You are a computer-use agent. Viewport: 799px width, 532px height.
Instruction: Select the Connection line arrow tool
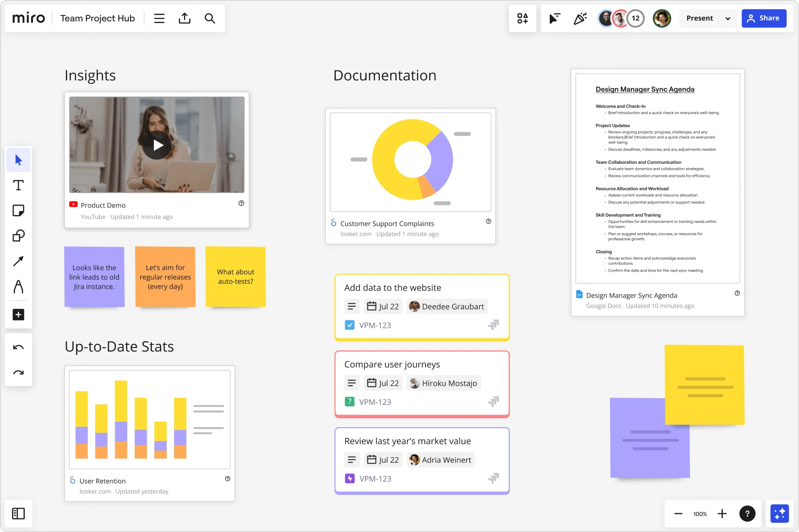[18, 261]
